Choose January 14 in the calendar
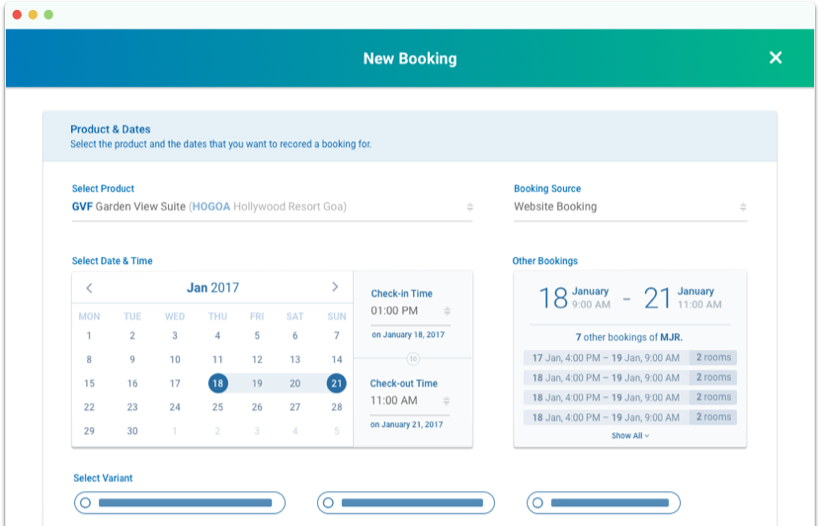Viewport: 820px width, 526px height. tap(337, 360)
